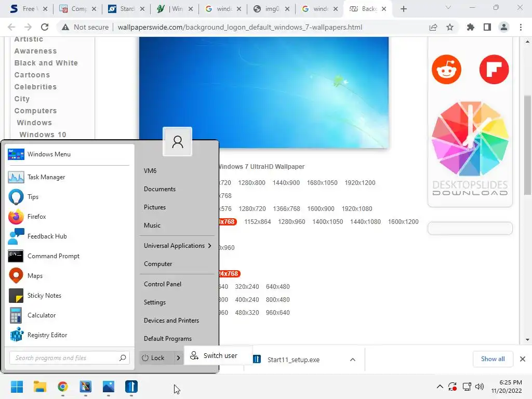Click Show all downloads

pyautogui.click(x=493, y=359)
